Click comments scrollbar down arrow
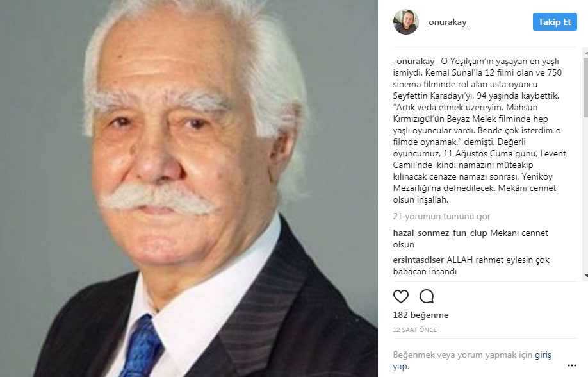 585,276
